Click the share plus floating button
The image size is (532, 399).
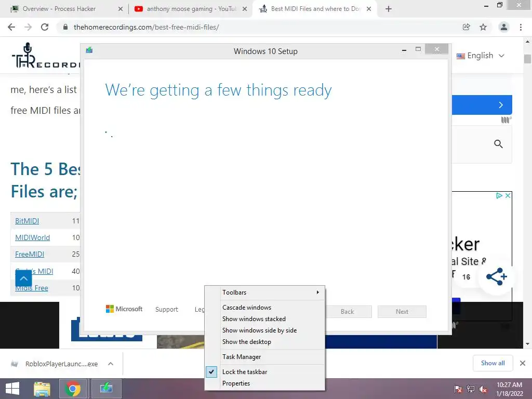tap(496, 277)
